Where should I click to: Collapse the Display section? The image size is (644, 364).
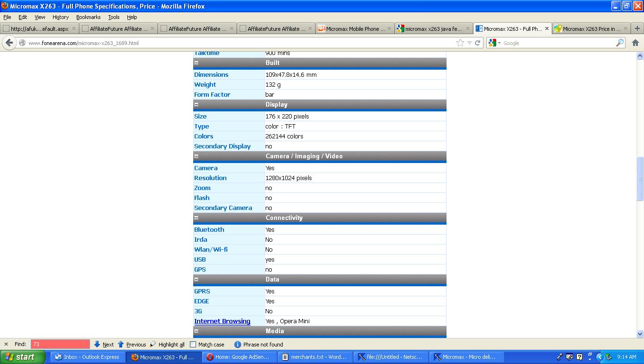click(197, 104)
